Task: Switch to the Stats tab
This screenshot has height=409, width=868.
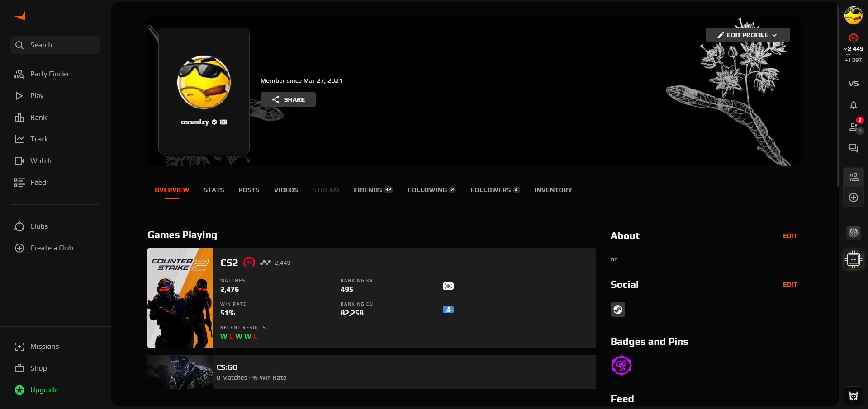Action: pyautogui.click(x=213, y=190)
